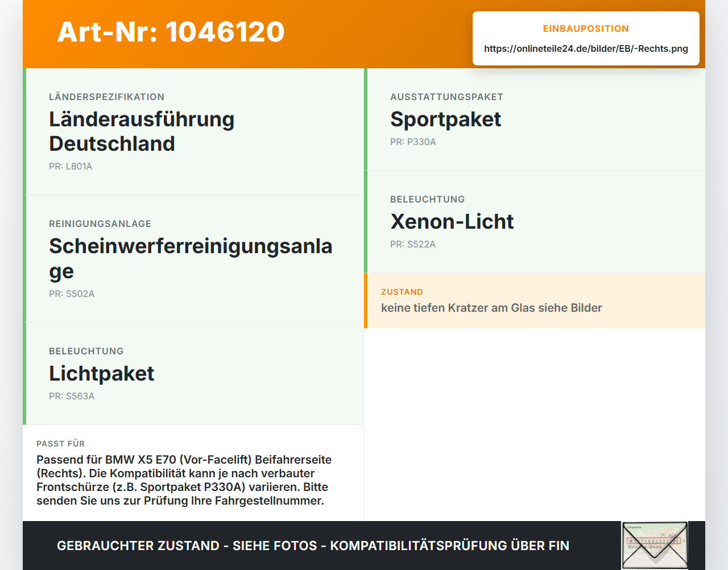Open the Einbauposition image URL link
728x570 pixels.
point(586,49)
